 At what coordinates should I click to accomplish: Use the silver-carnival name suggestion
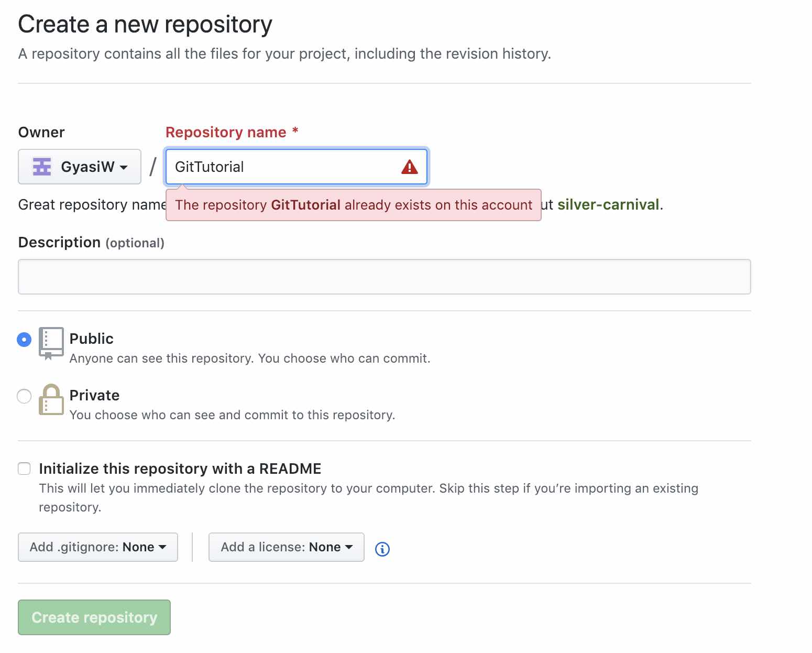[x=608, y=204]
